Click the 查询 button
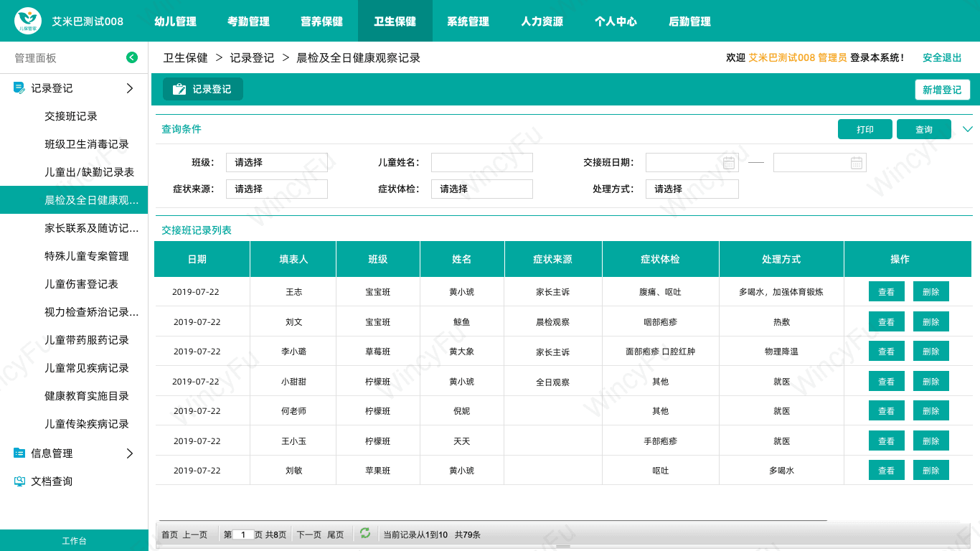 tap(924, 129)
